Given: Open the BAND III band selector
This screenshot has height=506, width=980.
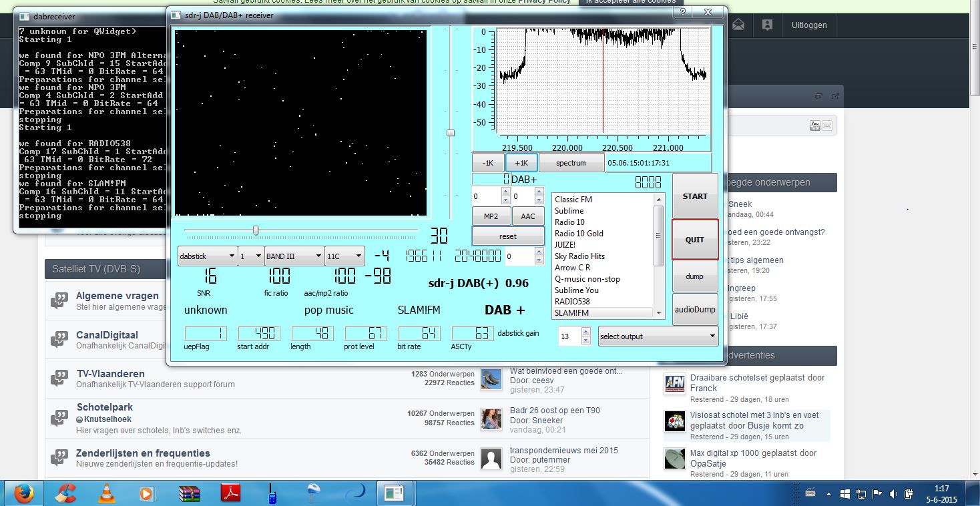Looking at the screenshot, I should pyautogui.click(x=294, y=256).
